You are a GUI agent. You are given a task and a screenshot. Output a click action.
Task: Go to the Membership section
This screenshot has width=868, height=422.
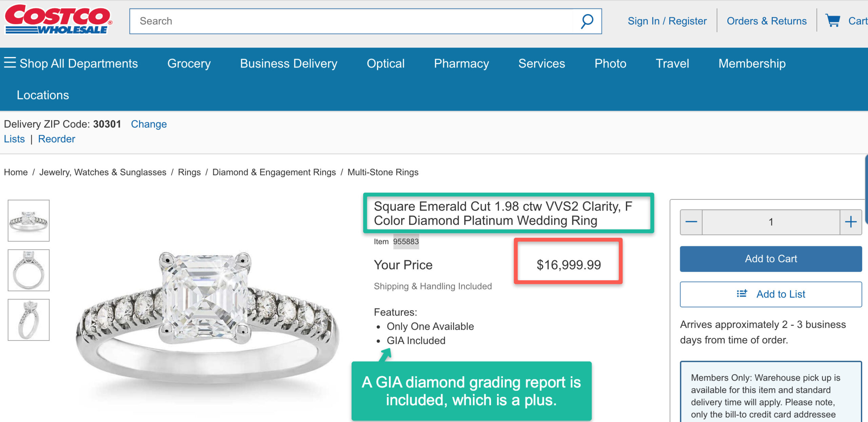(x=752, y=63)
